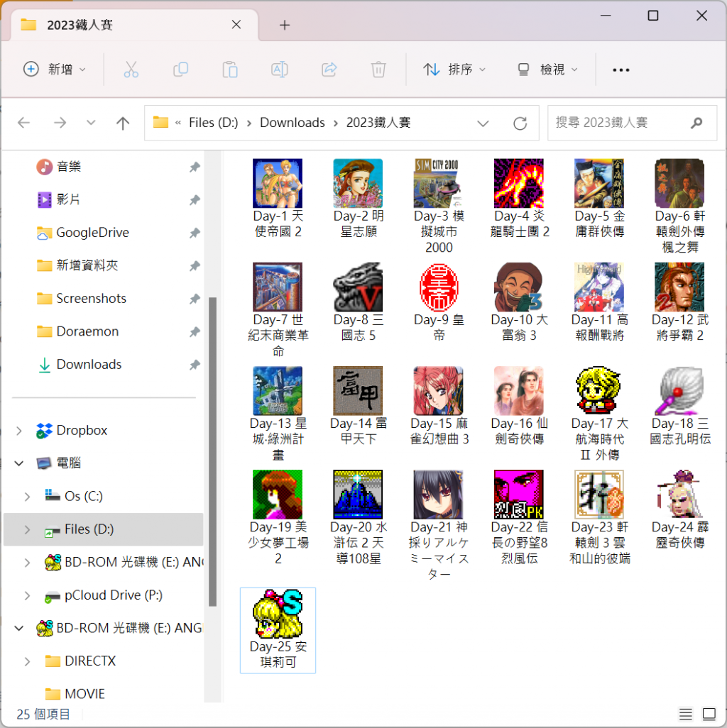
Task: Open the 排序 sort dropdown
Action: pos(454,70)
